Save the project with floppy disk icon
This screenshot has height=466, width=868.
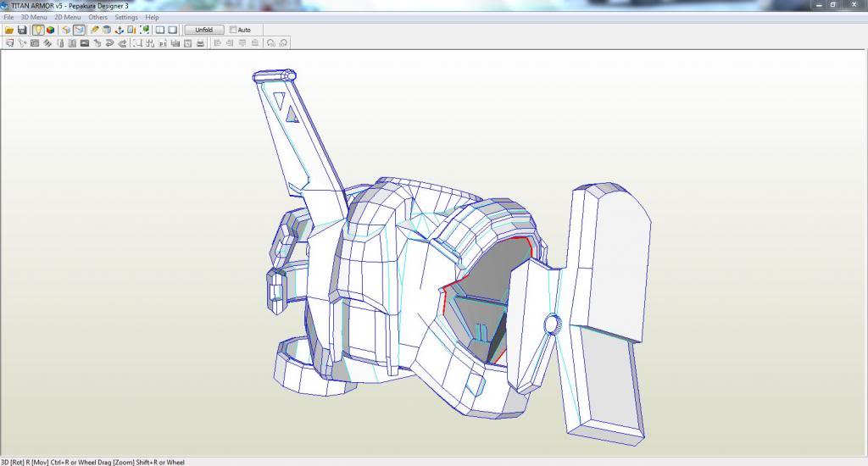click(22, 30)
